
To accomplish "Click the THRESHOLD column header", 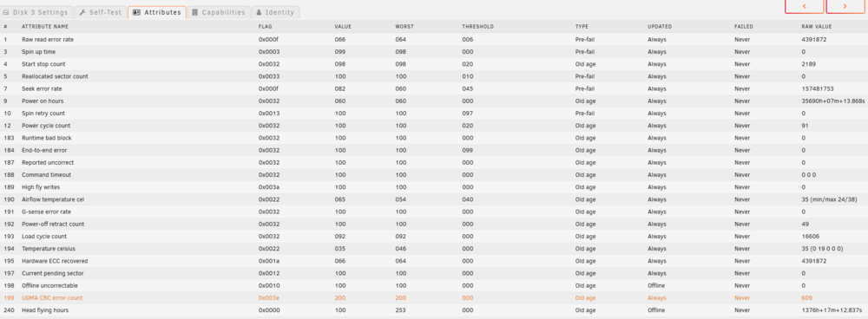I will 477,27.
